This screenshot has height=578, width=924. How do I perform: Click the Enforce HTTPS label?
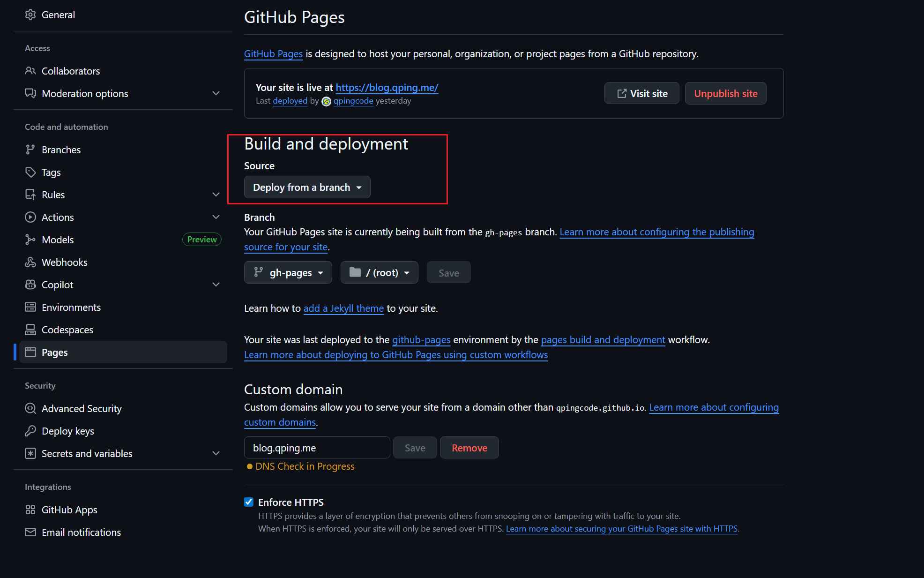[291, 502]
